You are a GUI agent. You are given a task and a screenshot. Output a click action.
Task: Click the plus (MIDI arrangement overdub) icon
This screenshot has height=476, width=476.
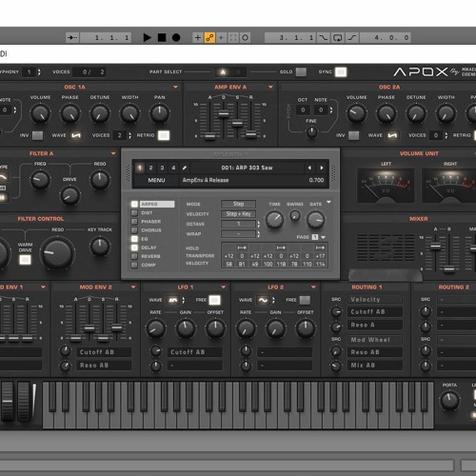point(197,38)
